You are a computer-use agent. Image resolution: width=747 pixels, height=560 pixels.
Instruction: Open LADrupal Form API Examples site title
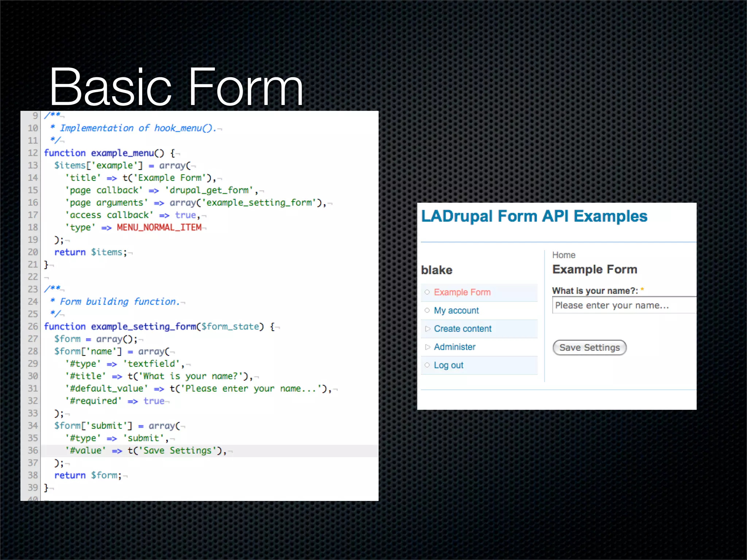[534, 216]
